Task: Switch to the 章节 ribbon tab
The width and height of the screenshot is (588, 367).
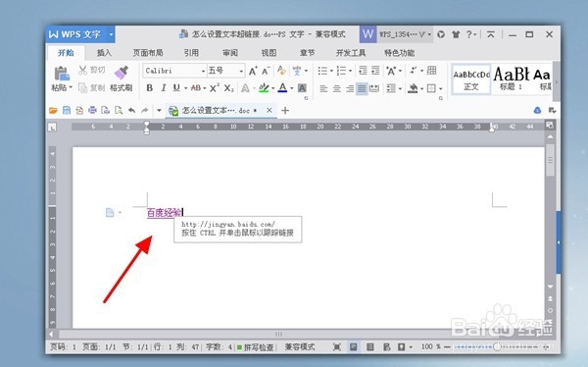Action: [x=307, y=53]
